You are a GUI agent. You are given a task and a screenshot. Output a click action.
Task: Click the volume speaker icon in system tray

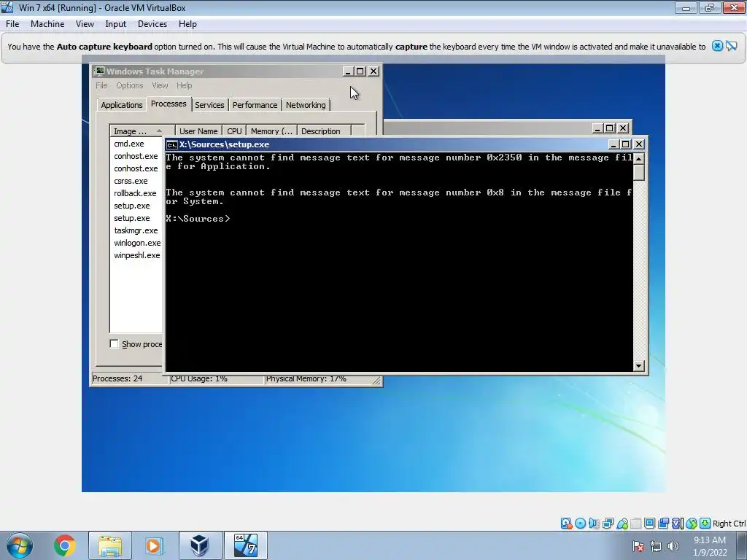pyautogui.click(x=673, y=547)
